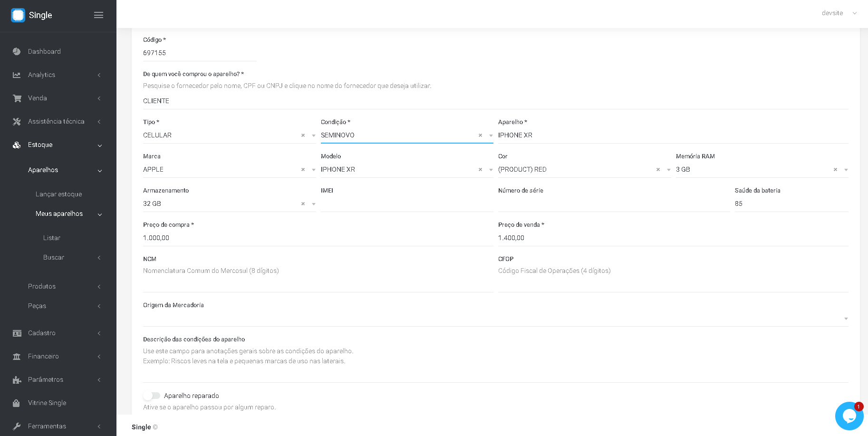Clear the Condição SEMINOVO selection
This screenshot has width=868, height=436.
[x=480, y=136]
